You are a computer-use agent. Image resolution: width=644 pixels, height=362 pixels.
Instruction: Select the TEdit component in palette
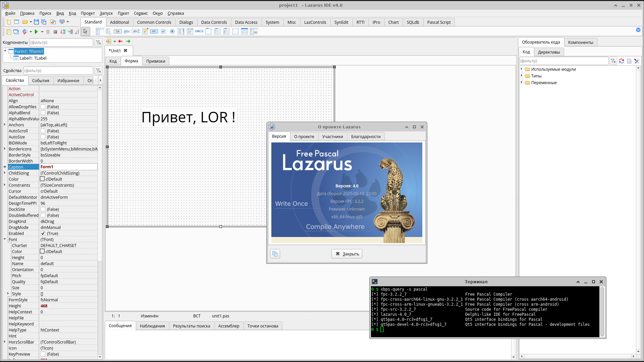(136, 32)
